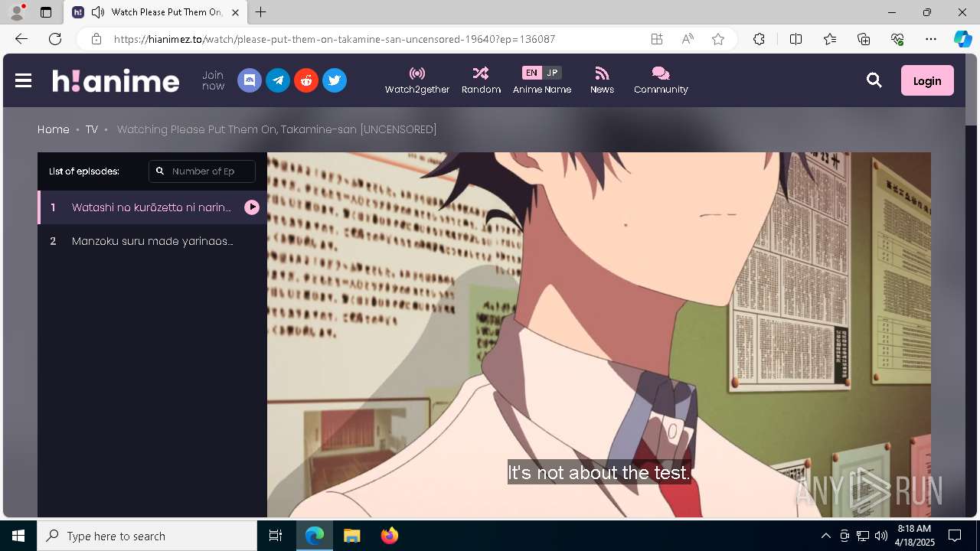This screenshot has height=551, width=980.
Task: Switch anime name language to JP
Action: [552, 73]
